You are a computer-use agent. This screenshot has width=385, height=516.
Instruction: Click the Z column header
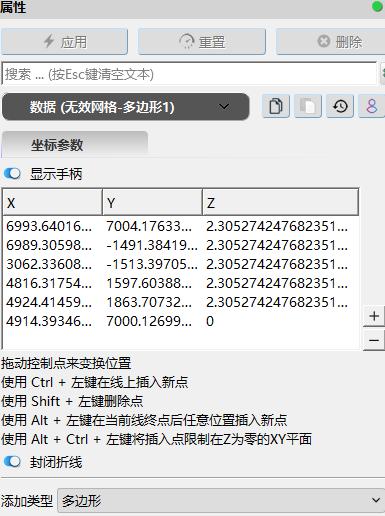coord(280,202)
